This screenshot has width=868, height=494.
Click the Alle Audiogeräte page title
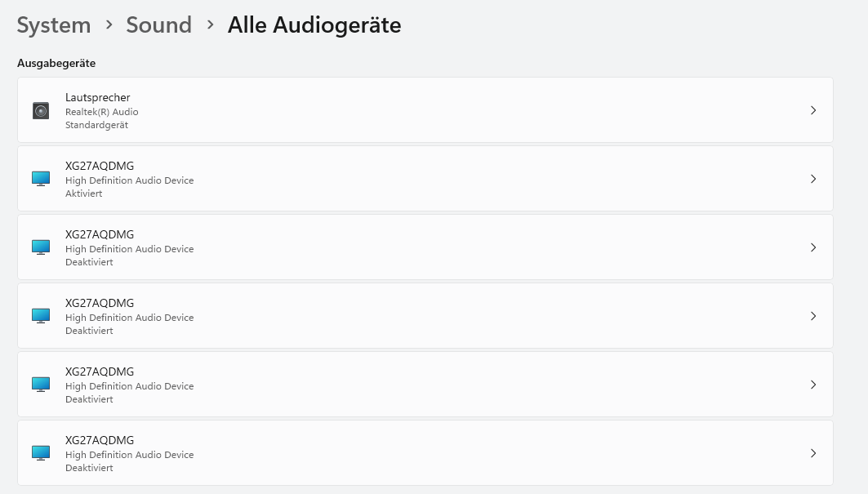coord(314,25)
